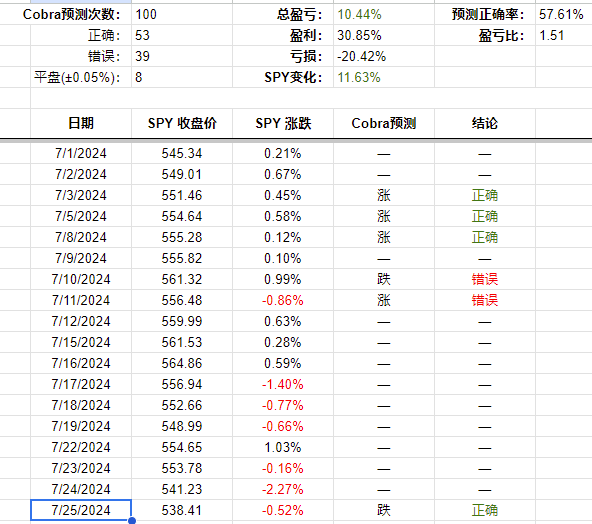The width and height of the screenshot is (592, 524).
Task: Click the closing price 559.99
Action: coord(182,321)
